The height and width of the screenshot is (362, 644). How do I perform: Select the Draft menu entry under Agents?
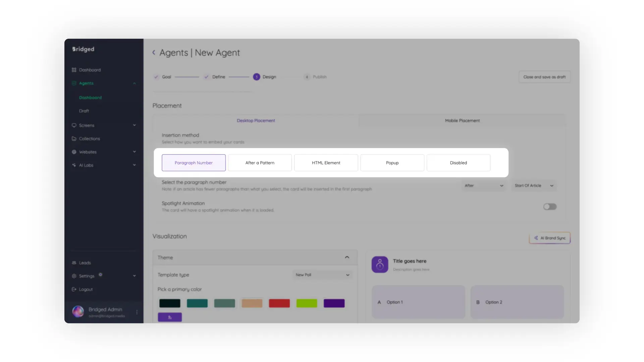[x=84, y=111]
